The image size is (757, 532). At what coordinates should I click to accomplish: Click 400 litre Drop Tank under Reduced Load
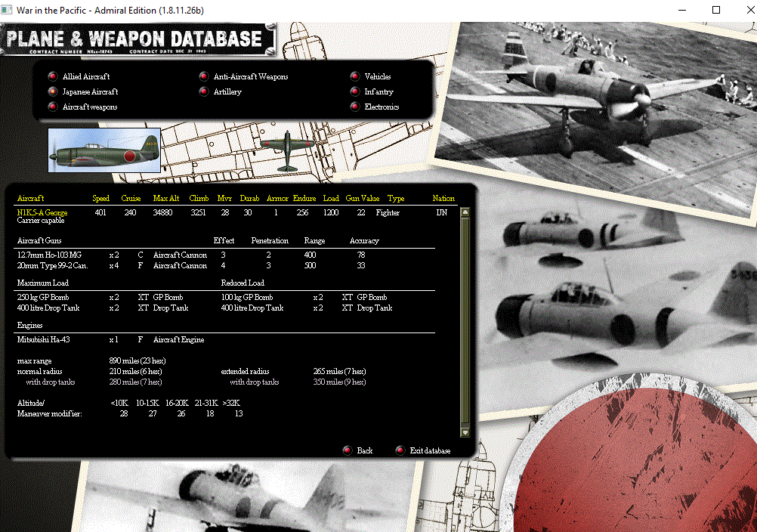tap(252, 308)
